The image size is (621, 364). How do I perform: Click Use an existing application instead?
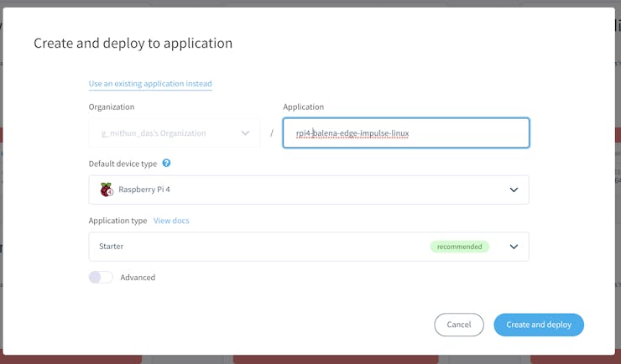pos(150,84)
